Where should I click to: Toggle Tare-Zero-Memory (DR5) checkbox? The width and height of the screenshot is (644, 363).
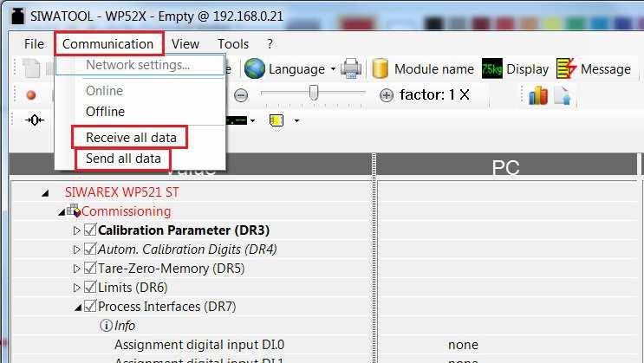coord(90,268)
